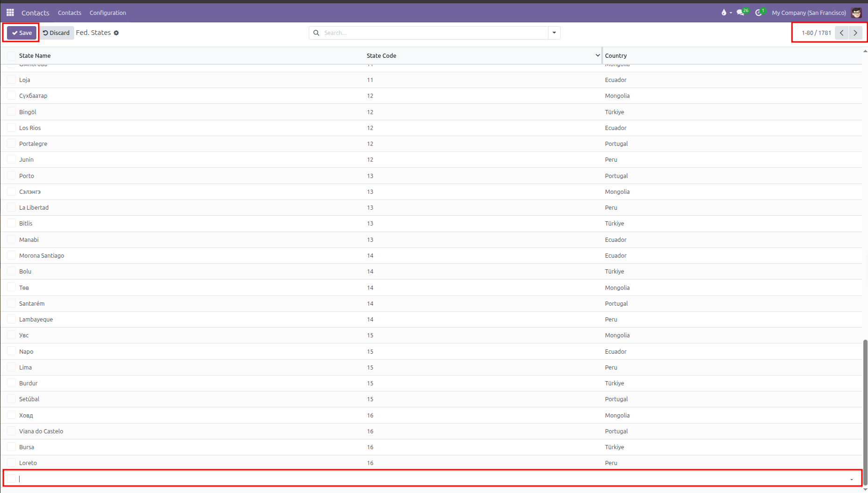Open the My Company (San Francisco) switcher

click(809, 13)
